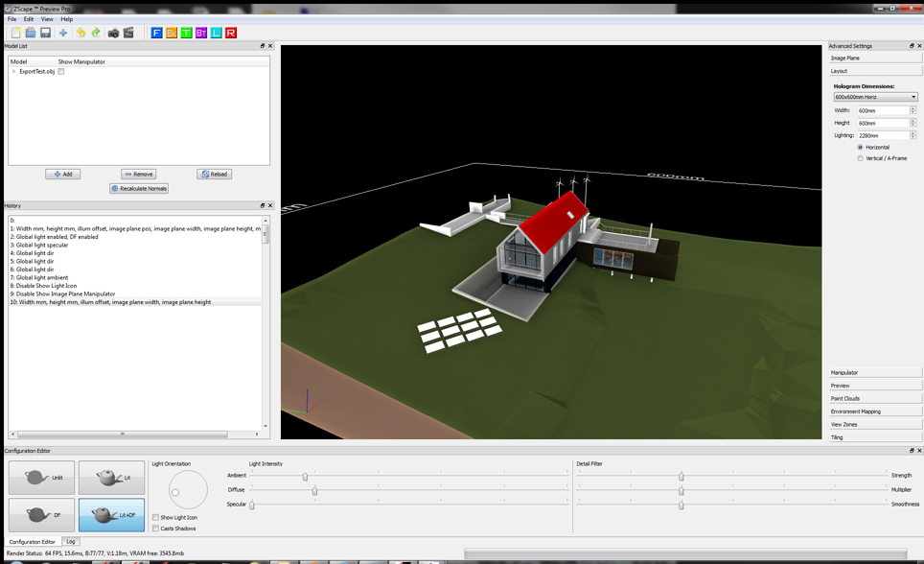
Task: Click the Save floppy disk icon
Action: 45,33
